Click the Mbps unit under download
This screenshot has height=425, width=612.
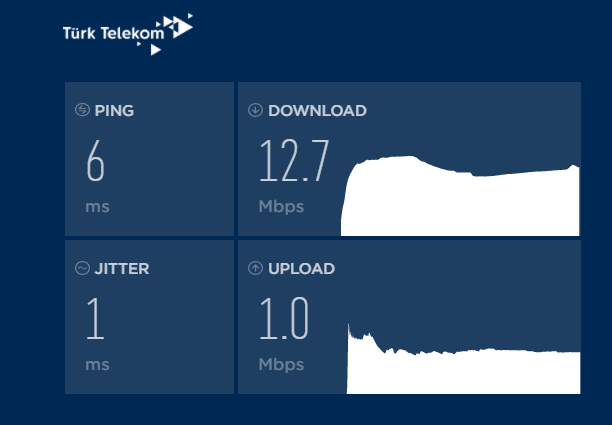pos(281,207)
